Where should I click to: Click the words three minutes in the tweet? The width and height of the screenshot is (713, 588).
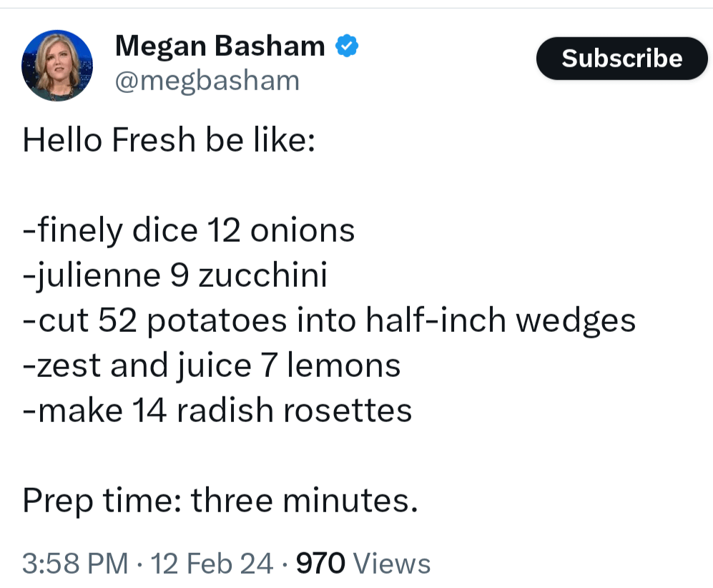(x=304, y=501)
